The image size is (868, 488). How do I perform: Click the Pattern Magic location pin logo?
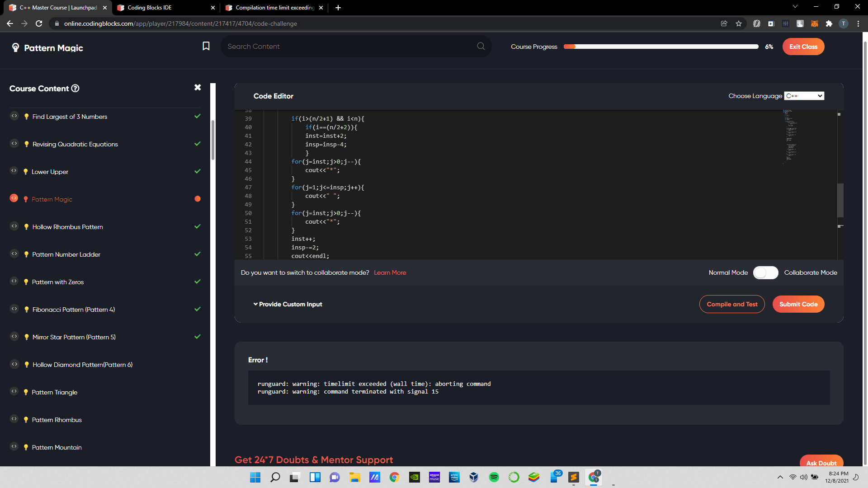15,47
